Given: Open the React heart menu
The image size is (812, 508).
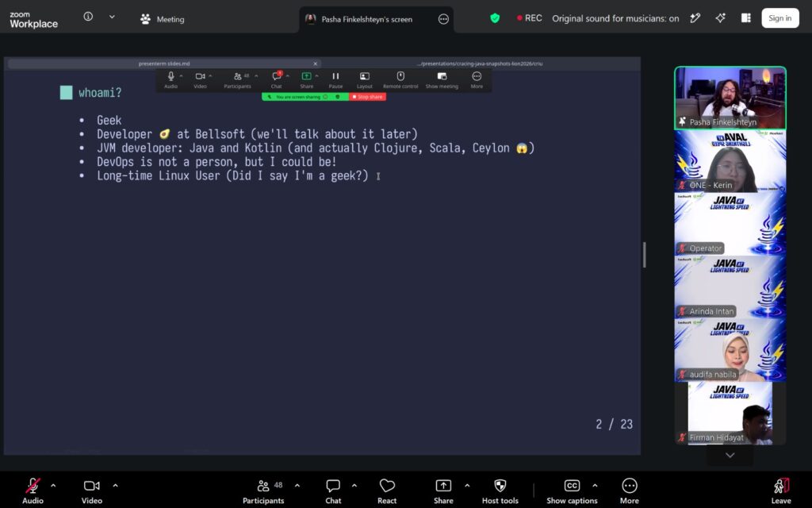Looking at the screenshot, I should [387, 490].
